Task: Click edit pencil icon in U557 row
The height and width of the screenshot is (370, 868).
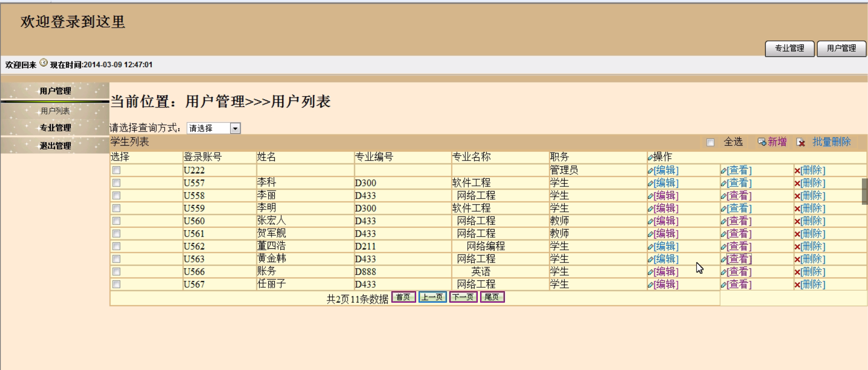Action: coord(650,183)
